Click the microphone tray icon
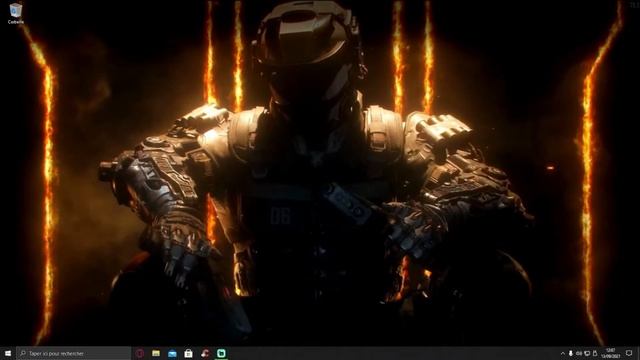The width and height of the screenshot is (640, 360). [571, 353]
